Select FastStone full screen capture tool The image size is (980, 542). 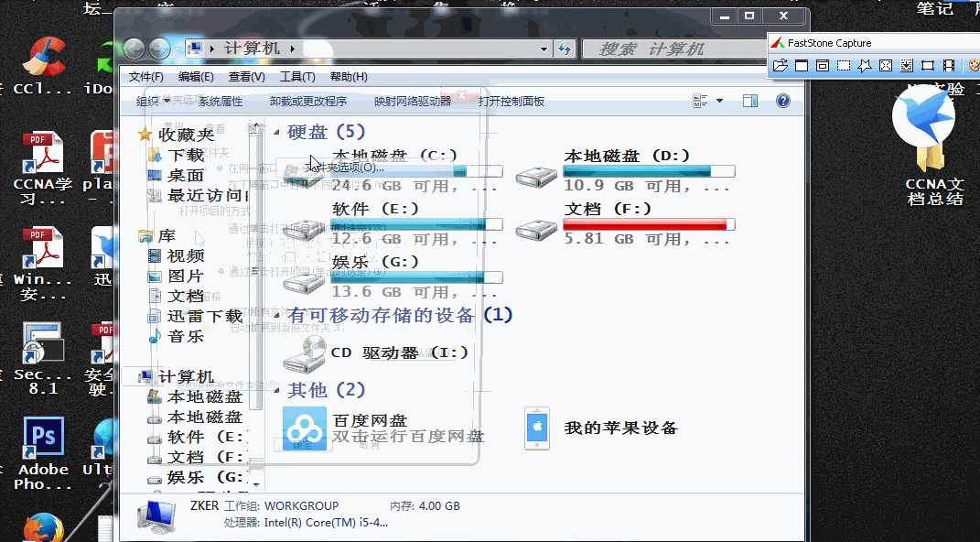(886, 65)
